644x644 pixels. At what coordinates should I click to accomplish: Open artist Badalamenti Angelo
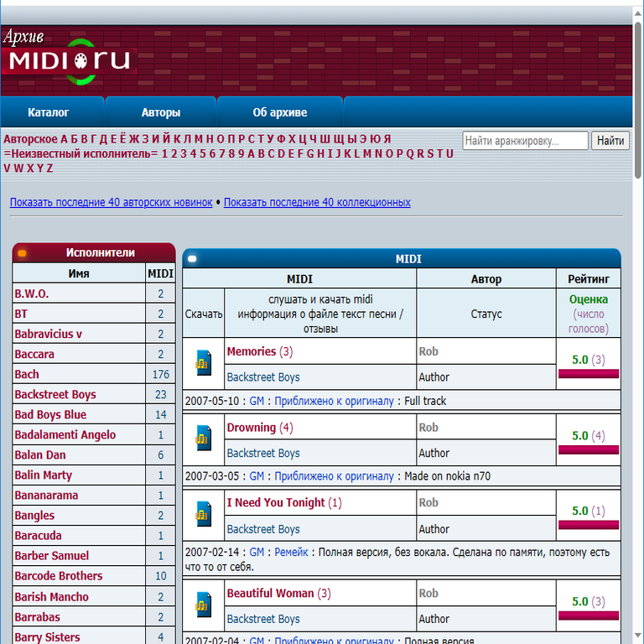(65, 434)
